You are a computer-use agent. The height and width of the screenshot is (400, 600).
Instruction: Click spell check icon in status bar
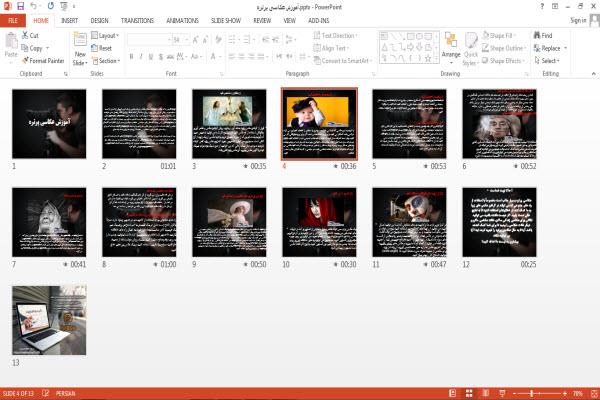[46, 393]
